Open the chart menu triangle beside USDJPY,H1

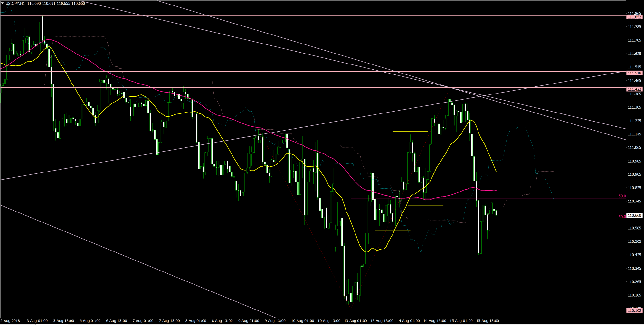[x=2, y=3]
